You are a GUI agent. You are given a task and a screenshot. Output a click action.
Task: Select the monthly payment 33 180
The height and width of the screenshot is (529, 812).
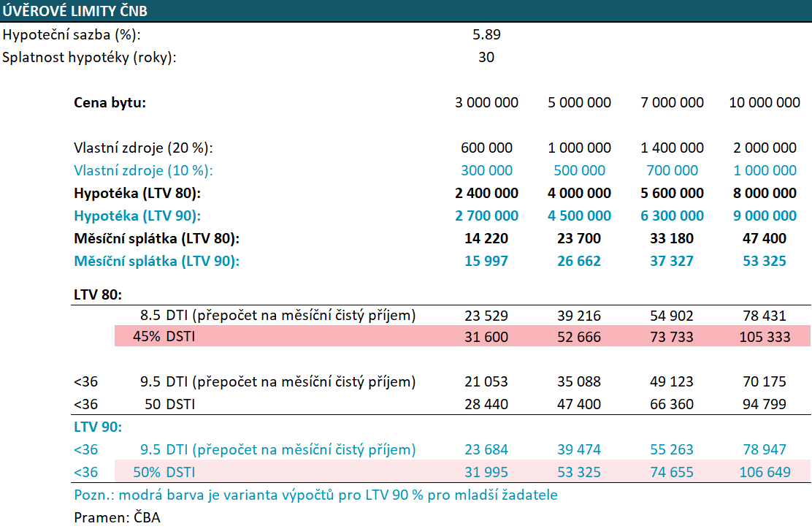click(672, 239)
